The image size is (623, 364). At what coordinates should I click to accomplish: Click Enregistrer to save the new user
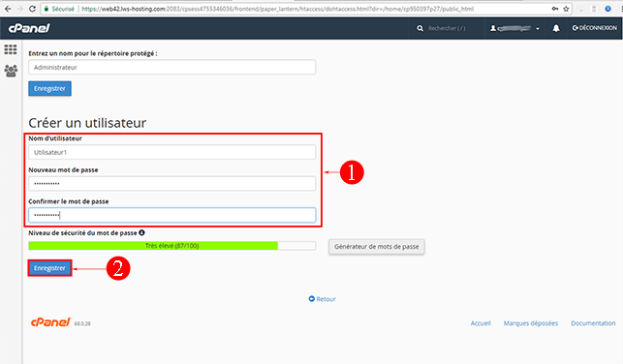click(x=49, y=268)
